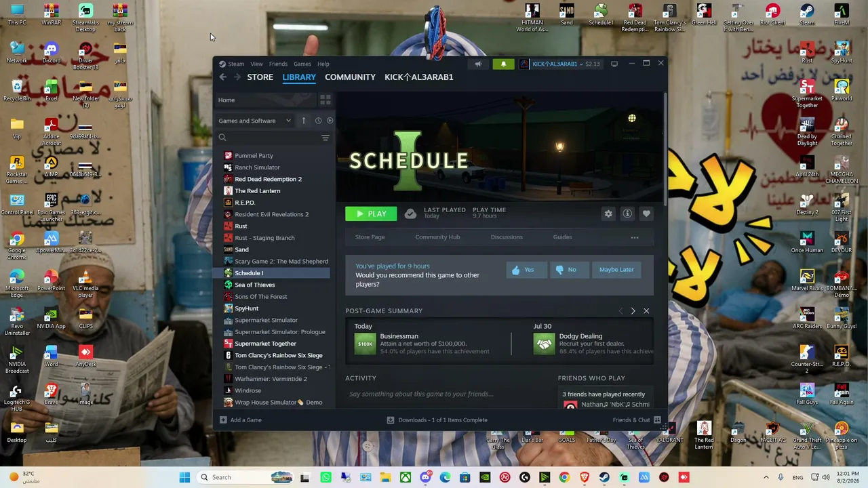Open library advanced filter options icon

pos(325,138)
